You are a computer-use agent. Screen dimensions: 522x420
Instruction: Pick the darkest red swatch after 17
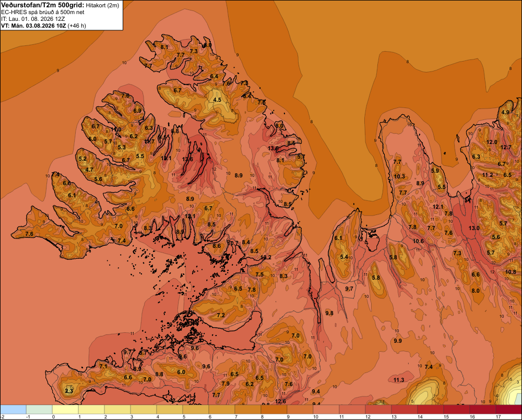(509, 410)
